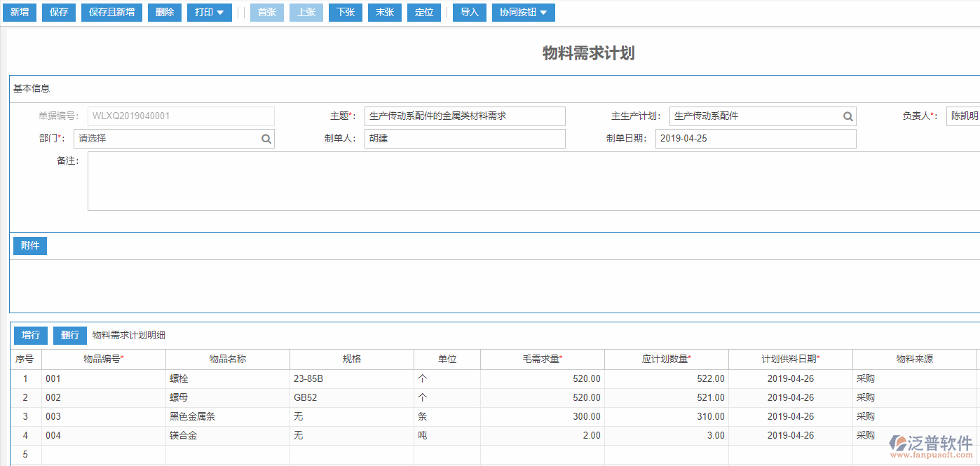Open the 部门 '请选择' selector
980x466 pixels.
[x=168, y=138]
